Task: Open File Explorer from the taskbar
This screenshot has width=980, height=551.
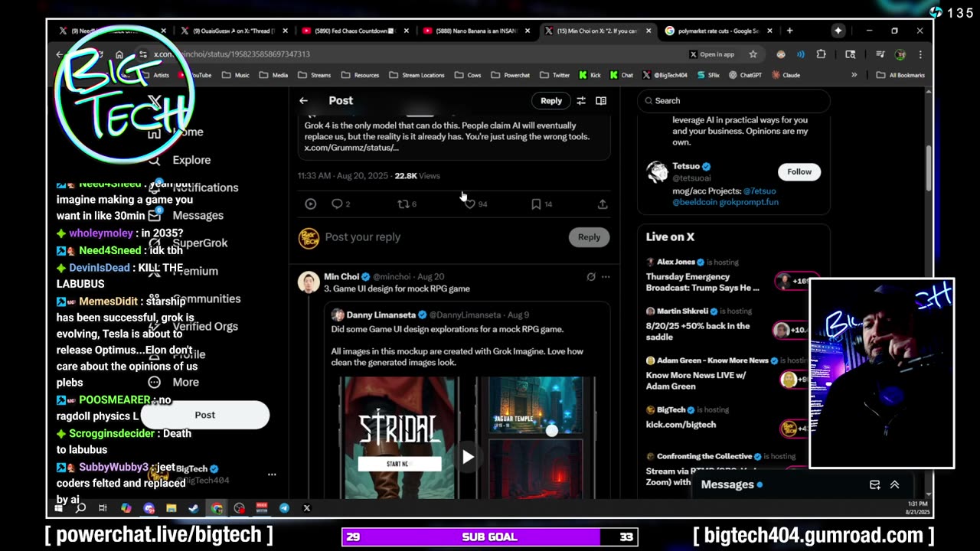Action: click(171, 508)
